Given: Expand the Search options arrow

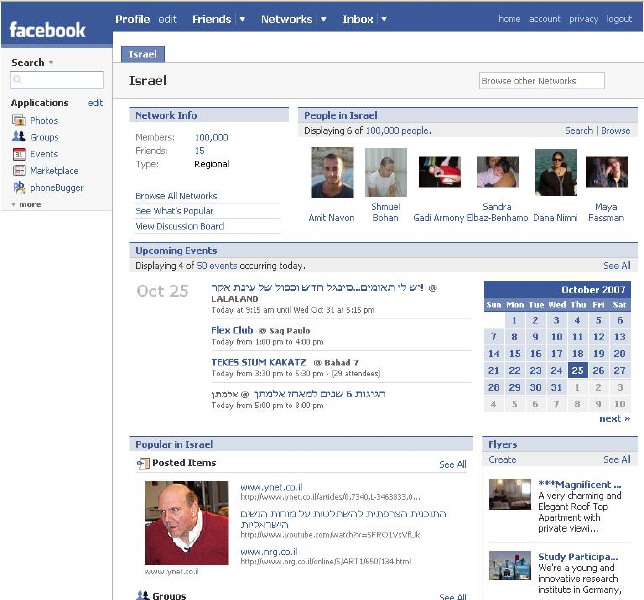Looking at the screenshot, I should click(51, 62).
